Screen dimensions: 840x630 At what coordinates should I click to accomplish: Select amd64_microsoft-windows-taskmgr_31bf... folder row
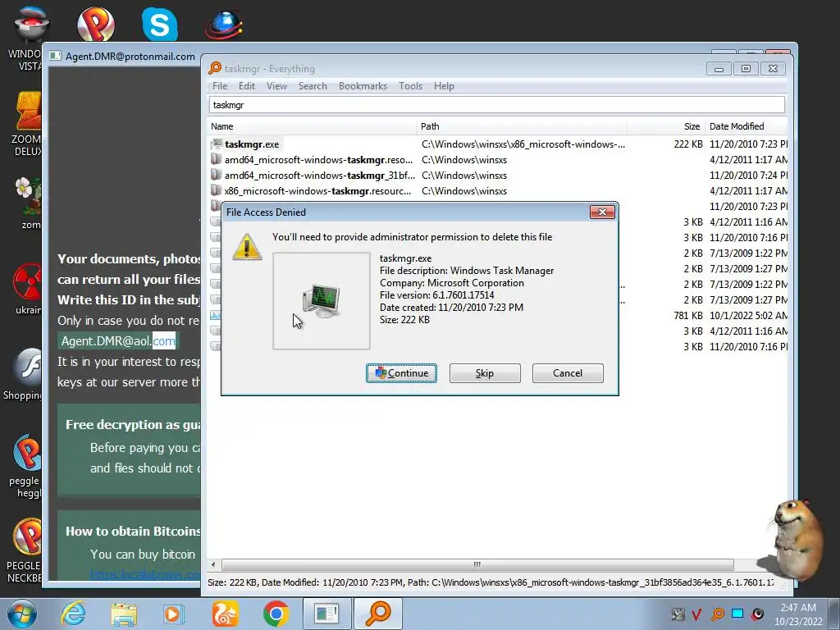point(498,176)
